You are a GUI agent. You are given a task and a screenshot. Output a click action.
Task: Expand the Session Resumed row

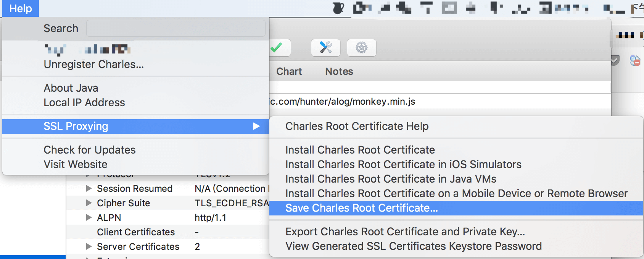[89, 188]
